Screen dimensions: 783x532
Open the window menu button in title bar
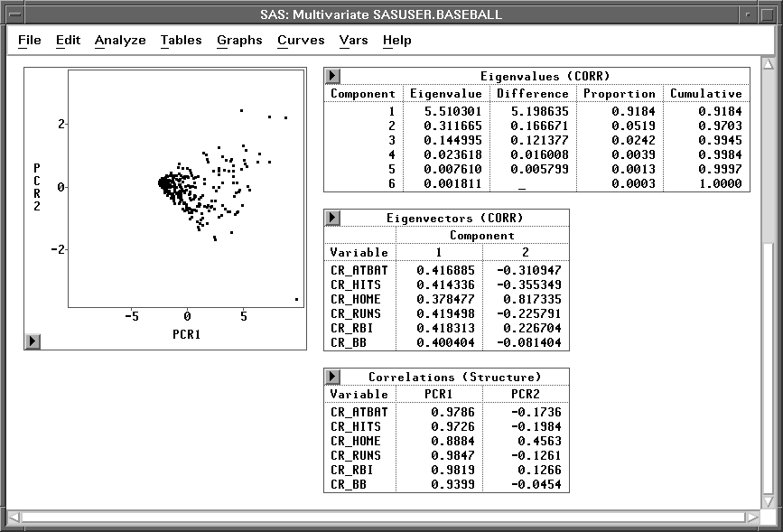pos(13,14)
